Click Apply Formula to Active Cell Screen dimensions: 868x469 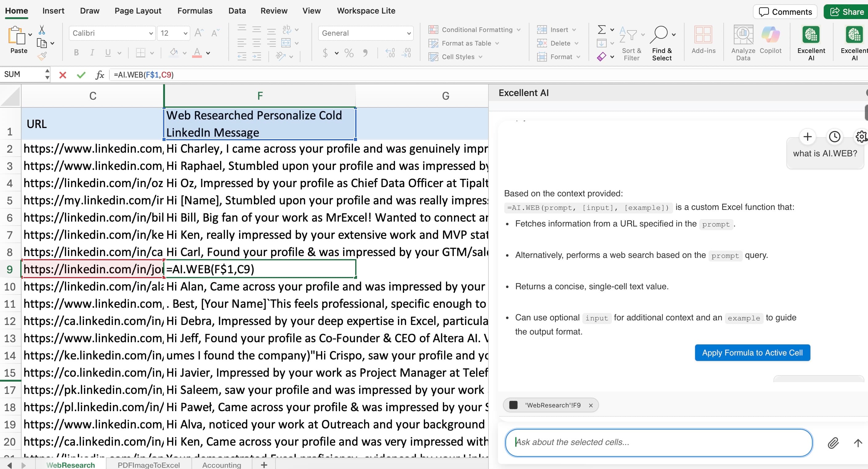pyautogui.click(x=753, y=352)
